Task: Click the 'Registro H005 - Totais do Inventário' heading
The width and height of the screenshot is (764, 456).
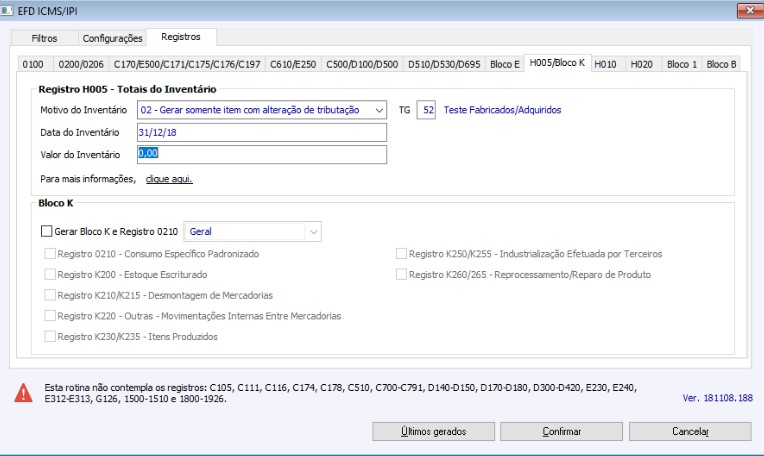Action: click(x=127, y=89)
